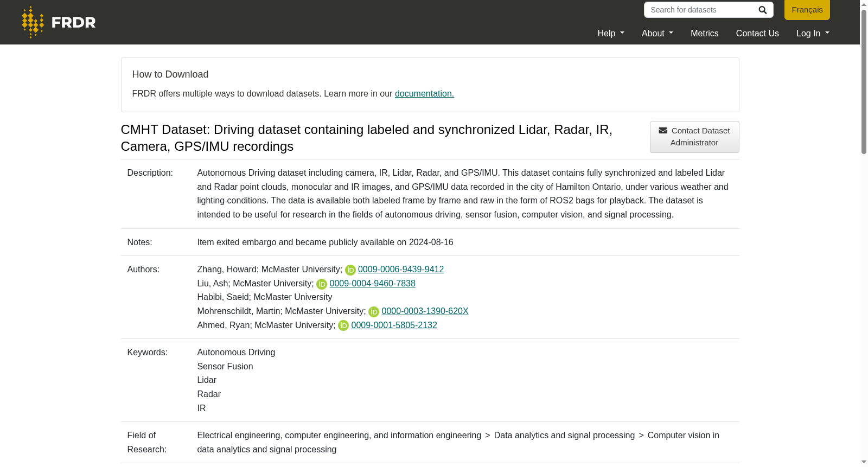868x467 pixels.
Task: Click ORCID icon for Martin Mohrenschildt
Action: (x=374, y=312)
